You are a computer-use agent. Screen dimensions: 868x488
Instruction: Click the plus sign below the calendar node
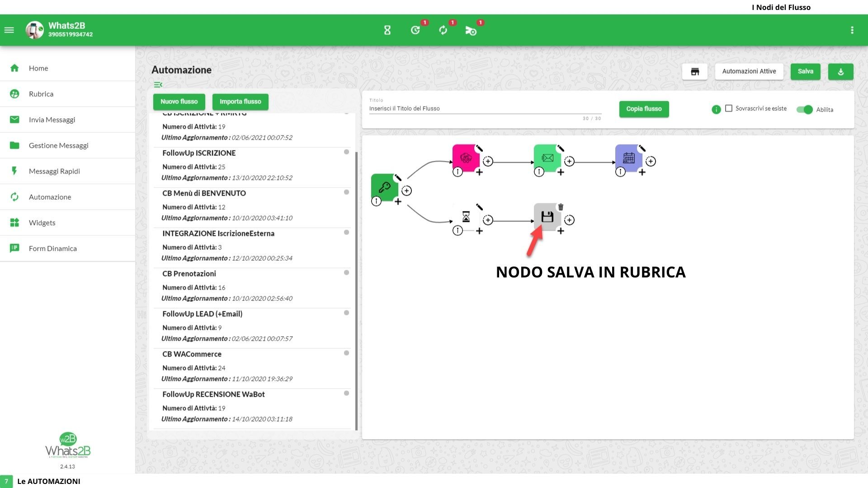tap(642, 172)
